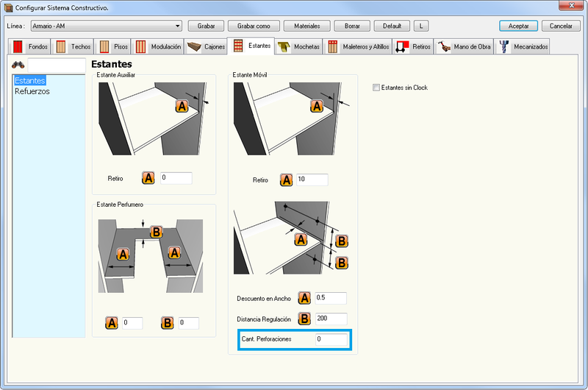Click the Estante Móvil Retiro field showing 10
The width and height of the screenshot is (588, 390).
pyautogui.click(x=312, y=180)
